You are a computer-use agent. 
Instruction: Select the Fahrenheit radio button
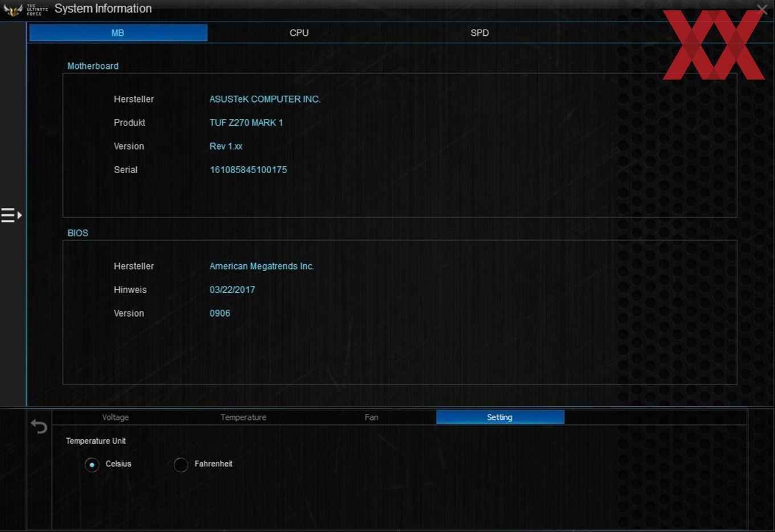point(181,465)
